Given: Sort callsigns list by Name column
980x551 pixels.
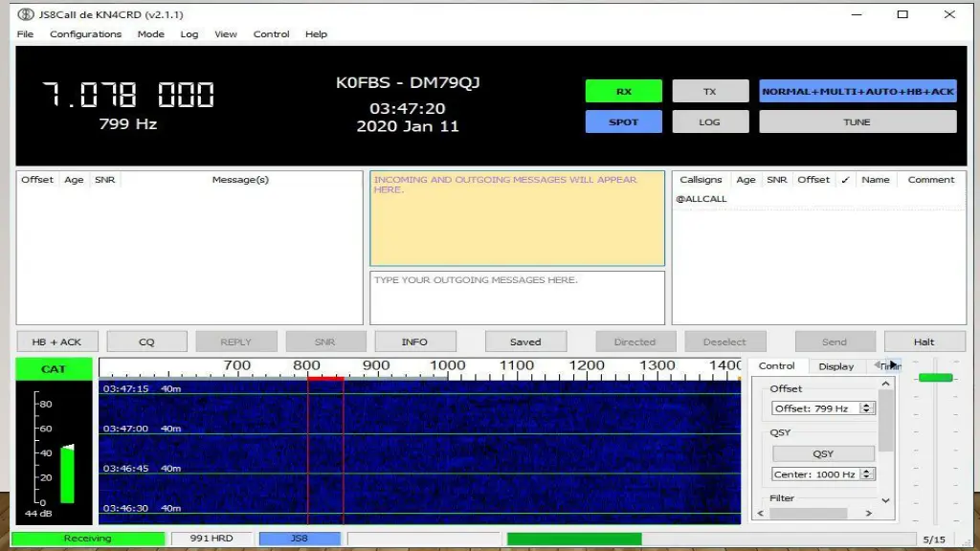Looking at the screenshot, I should point(875,180).
